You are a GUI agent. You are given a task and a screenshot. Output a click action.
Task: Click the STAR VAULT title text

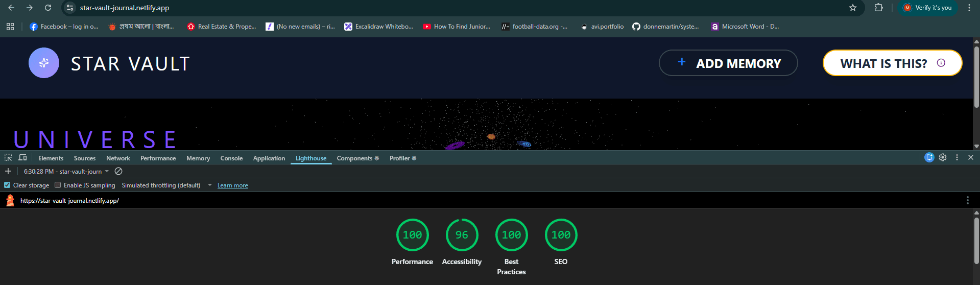tap(131, 64)
